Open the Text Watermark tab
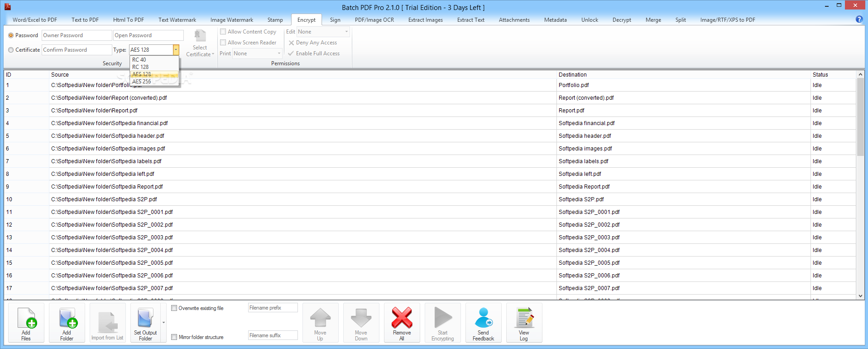The height and width of the screenshot is (349, 868). pos(177,20)
